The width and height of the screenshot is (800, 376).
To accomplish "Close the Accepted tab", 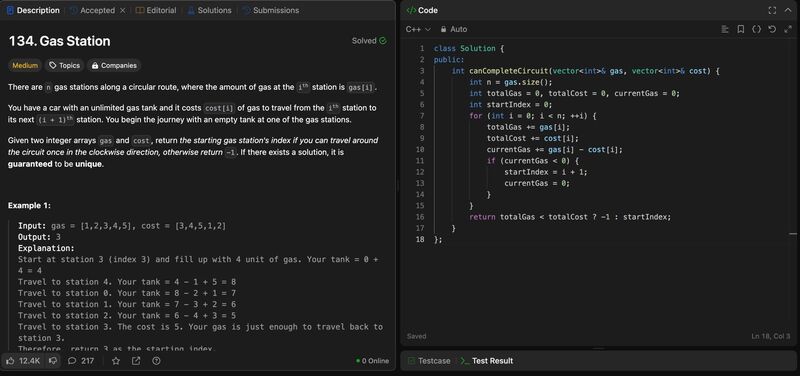I will [x=122, y=10].
